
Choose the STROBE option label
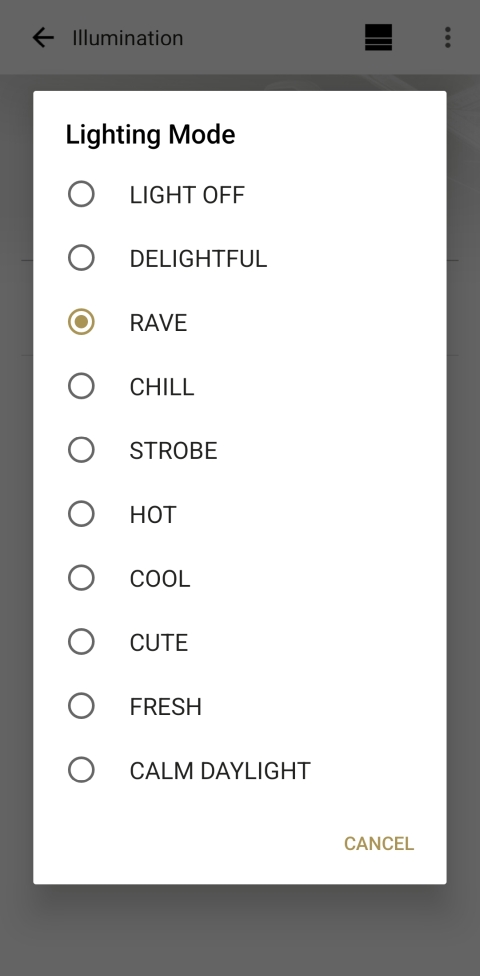[x=173, y=451]
